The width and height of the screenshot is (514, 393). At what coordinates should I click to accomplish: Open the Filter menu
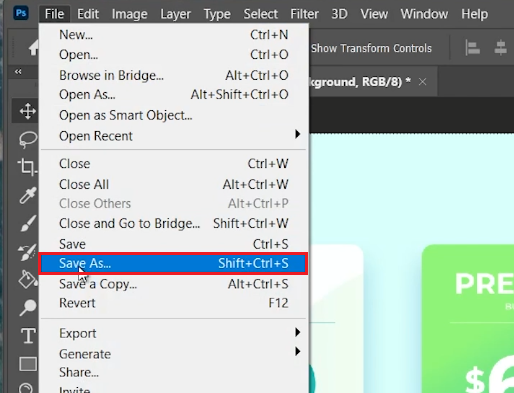click(304, 14)
